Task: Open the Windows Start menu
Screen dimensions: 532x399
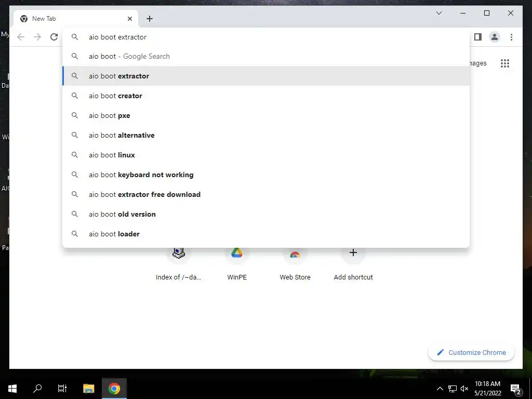Action: [12, 389]
